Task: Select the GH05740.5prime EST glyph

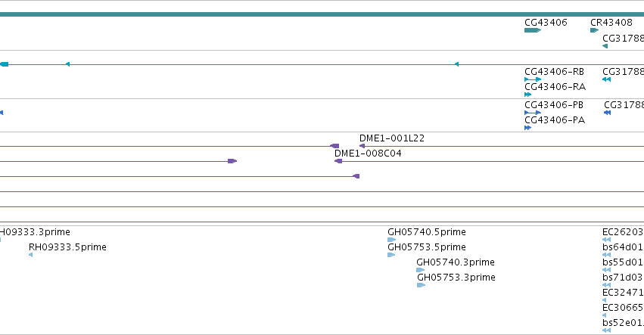Action: (392, 240)
